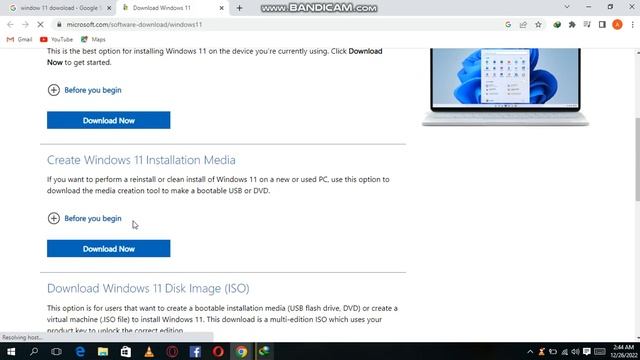Stop loading the page
Screen dimensions: 640x360
tap(40, 24)
